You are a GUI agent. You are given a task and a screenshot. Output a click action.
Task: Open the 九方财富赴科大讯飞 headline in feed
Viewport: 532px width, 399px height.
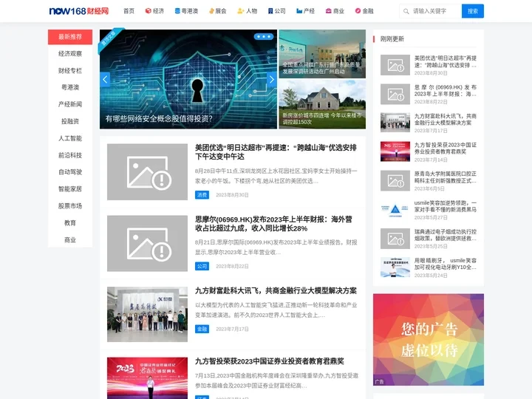(x=276, y=291)
